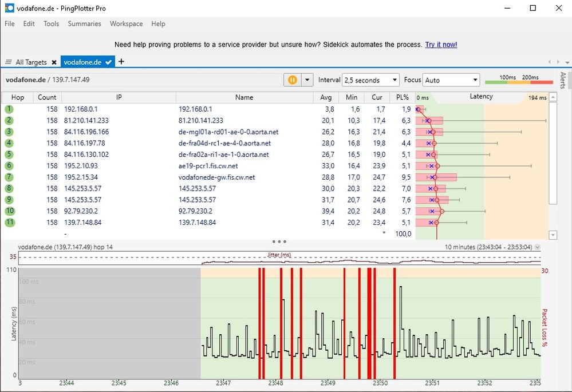The width and height of the screenshot is (572, 392).
Task: Add a new target tab with the plus icon
Action: pos(121,62)
